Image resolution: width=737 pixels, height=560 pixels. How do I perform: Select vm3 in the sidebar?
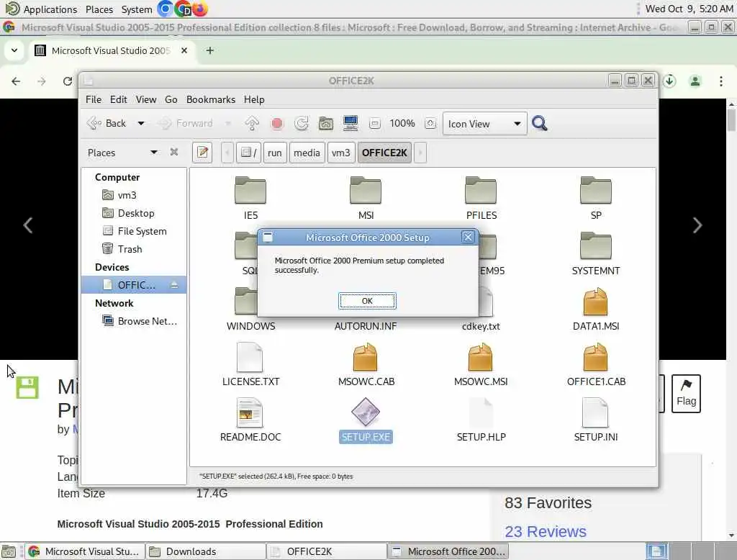133,194
